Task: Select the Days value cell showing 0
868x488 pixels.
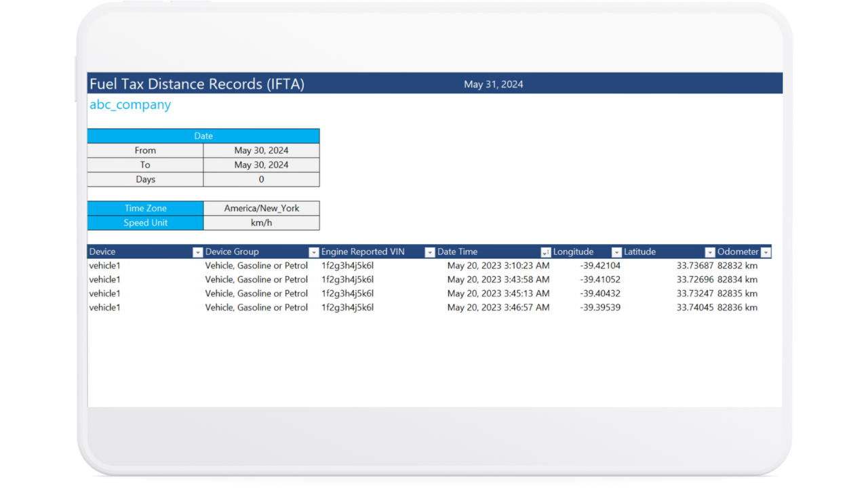Action: pyautogui.click(x=262, y=180)
